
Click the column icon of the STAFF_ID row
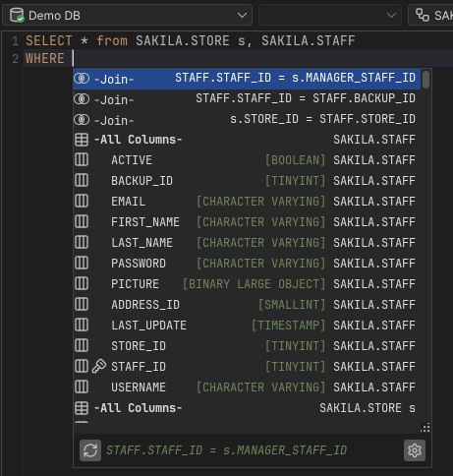pos(82,366)
